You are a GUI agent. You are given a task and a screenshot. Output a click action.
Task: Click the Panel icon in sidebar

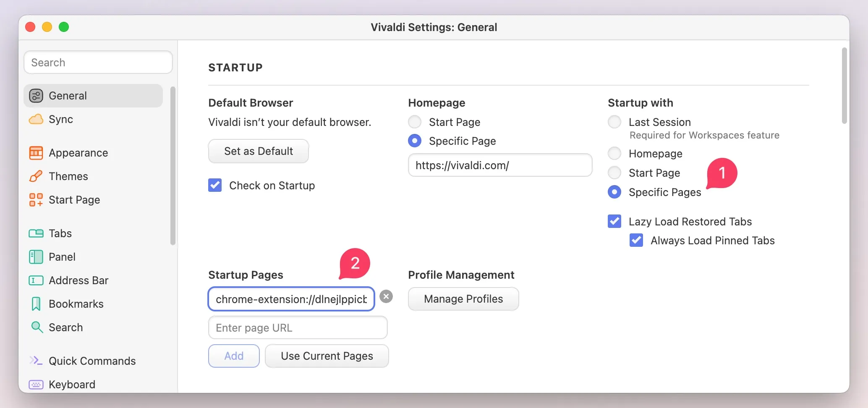tap(36, 257)
